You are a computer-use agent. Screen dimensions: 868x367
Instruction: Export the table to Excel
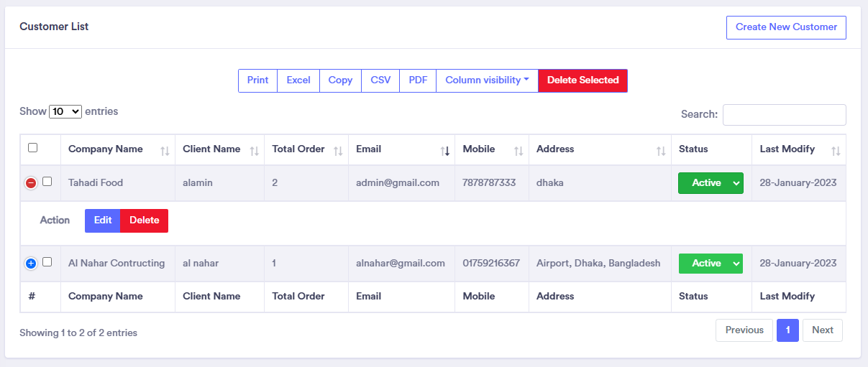pyautogui.click(x=298, y=80)
